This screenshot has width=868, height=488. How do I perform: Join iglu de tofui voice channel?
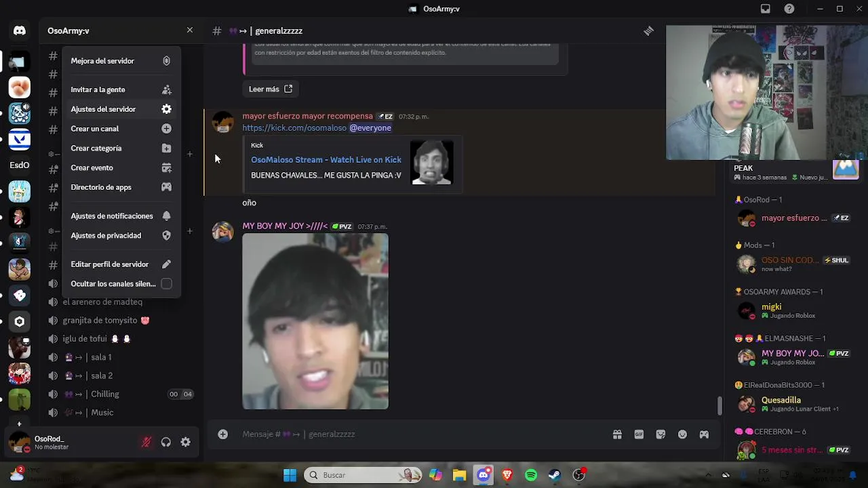[x=122, y=338]
